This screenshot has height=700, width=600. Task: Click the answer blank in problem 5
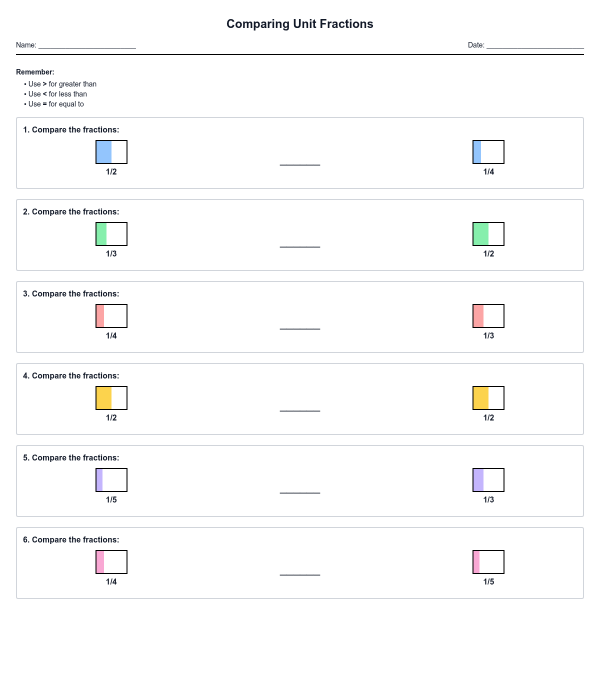pyautogui.click(x=300, y=488)
